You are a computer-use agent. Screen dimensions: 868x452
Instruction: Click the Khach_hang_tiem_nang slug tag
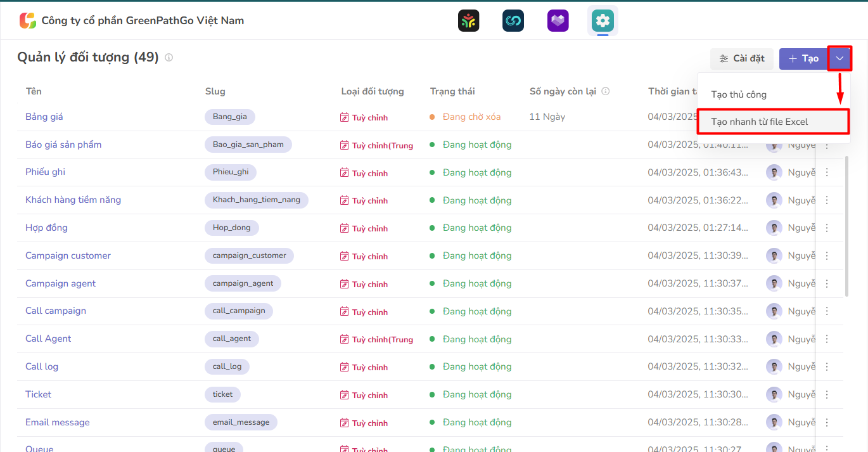[257, 200]
